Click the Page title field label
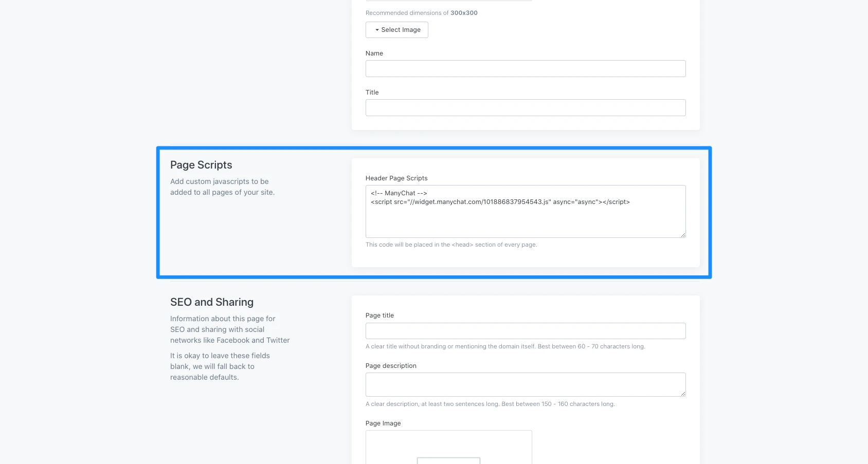 379,315
